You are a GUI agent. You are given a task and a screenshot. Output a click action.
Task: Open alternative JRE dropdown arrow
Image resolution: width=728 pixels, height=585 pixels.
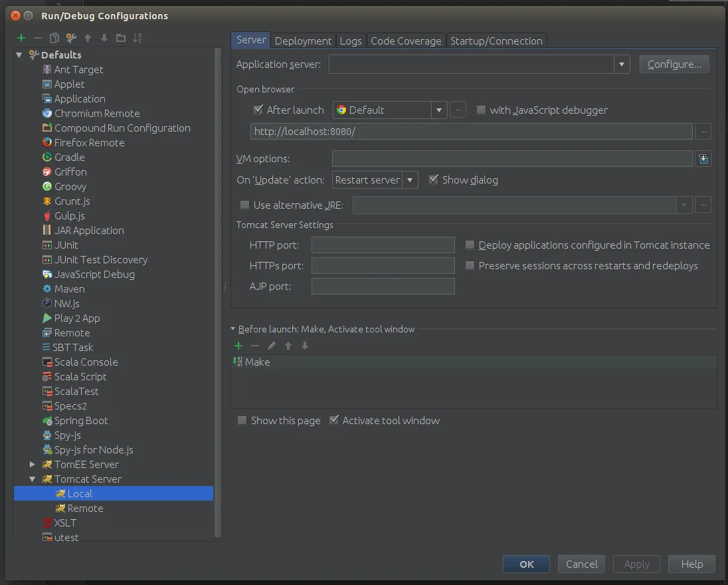[684, 205]
